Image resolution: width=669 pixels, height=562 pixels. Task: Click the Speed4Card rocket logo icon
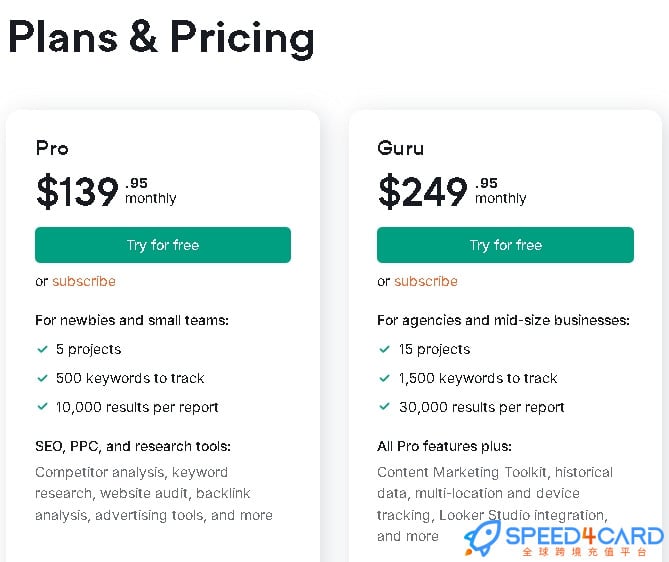[483, 538]
